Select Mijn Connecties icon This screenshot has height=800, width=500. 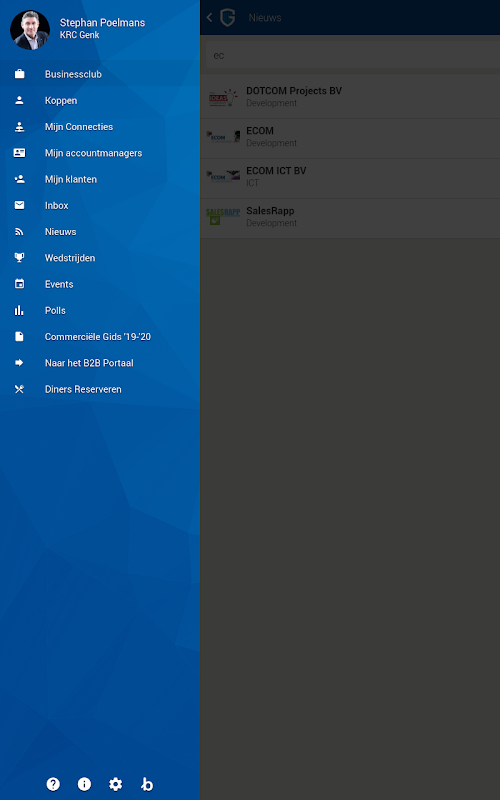pyautogui.click(x=19, y=127)
